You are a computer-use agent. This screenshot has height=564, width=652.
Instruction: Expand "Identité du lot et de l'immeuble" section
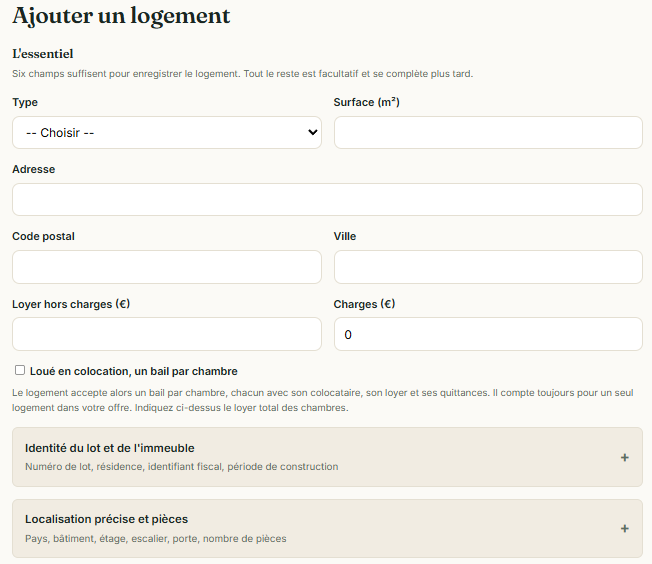tap(327, 457)
